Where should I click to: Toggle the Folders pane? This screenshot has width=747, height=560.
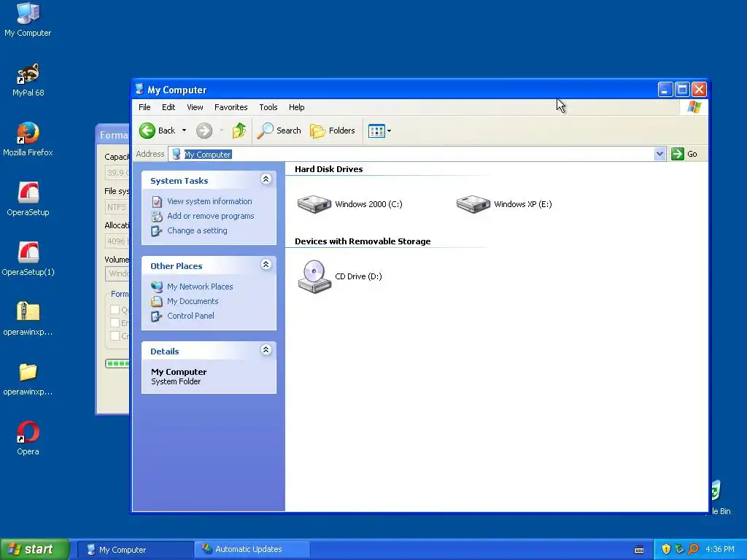tap(333, 131)
